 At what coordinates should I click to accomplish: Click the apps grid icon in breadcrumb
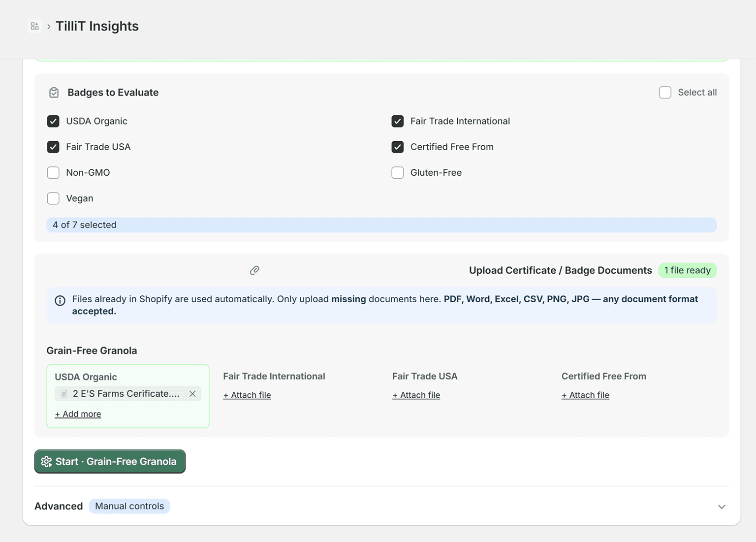34,26
